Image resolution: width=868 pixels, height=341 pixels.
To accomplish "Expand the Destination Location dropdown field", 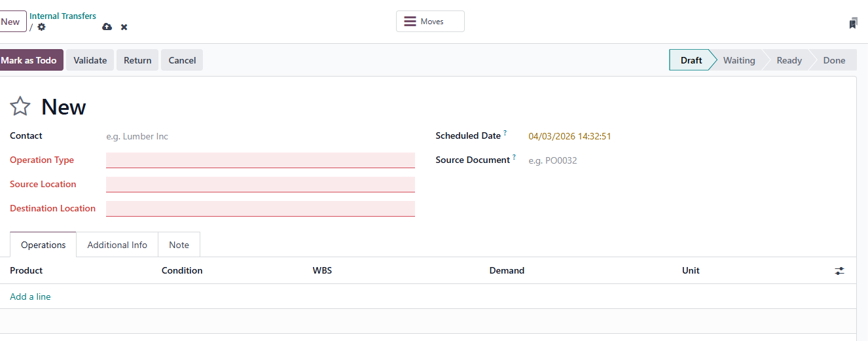I will point(261,209).
